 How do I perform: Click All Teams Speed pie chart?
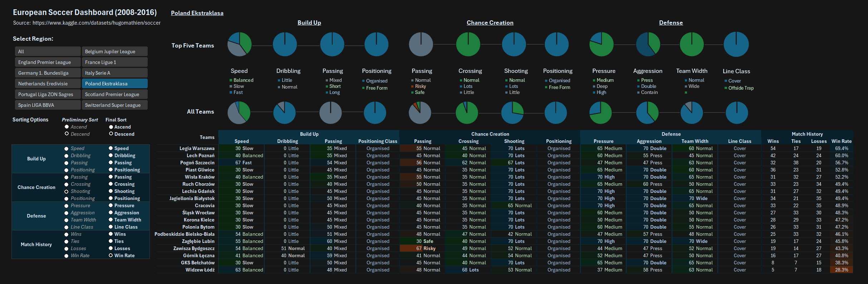point(239,113)
